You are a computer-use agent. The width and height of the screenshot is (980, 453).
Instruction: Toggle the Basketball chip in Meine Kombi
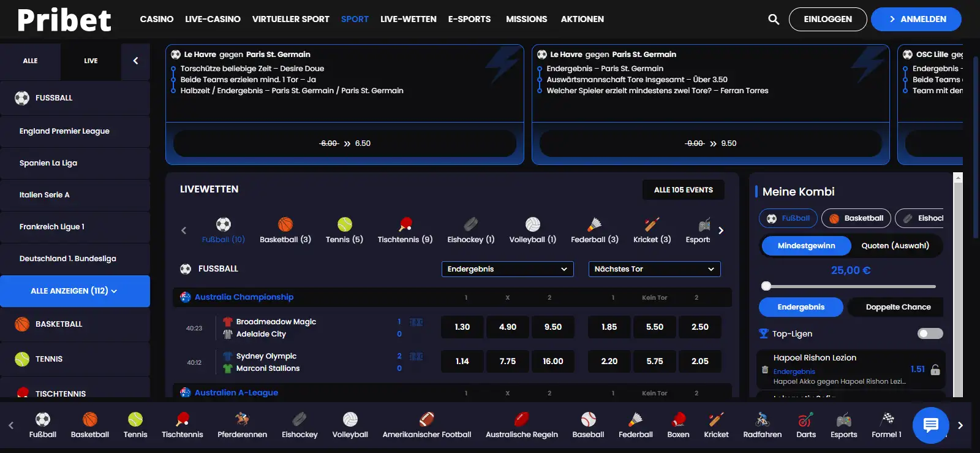(x=856, y=218)
